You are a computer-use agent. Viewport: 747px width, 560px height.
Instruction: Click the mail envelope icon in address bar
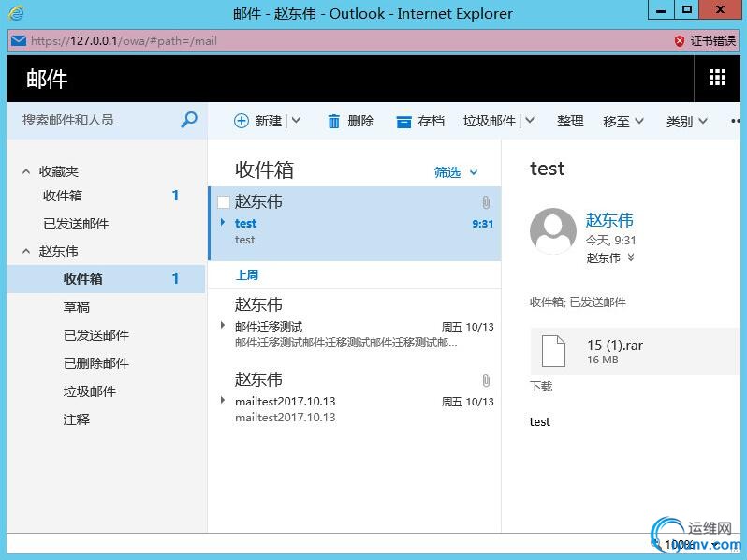coord(19,40)
